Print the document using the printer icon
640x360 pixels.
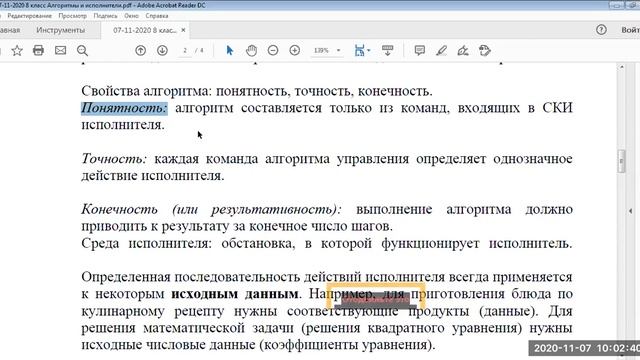click(x=38, y=50)
